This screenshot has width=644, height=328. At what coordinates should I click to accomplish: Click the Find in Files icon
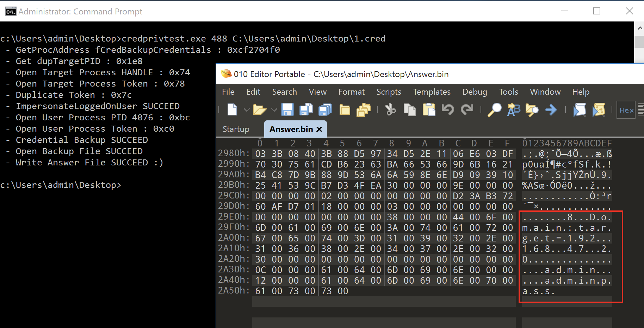pyautogui.click(x=532, y=110)
